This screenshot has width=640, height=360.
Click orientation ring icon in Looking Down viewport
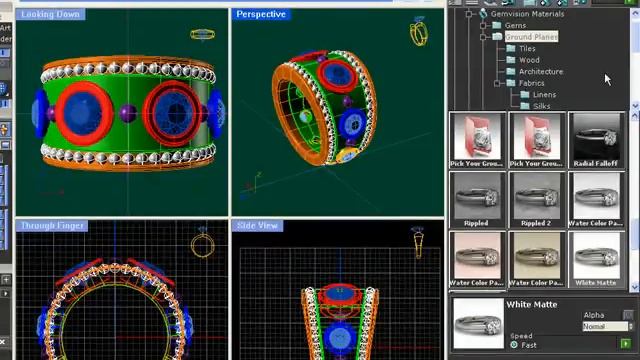[202, 35]
